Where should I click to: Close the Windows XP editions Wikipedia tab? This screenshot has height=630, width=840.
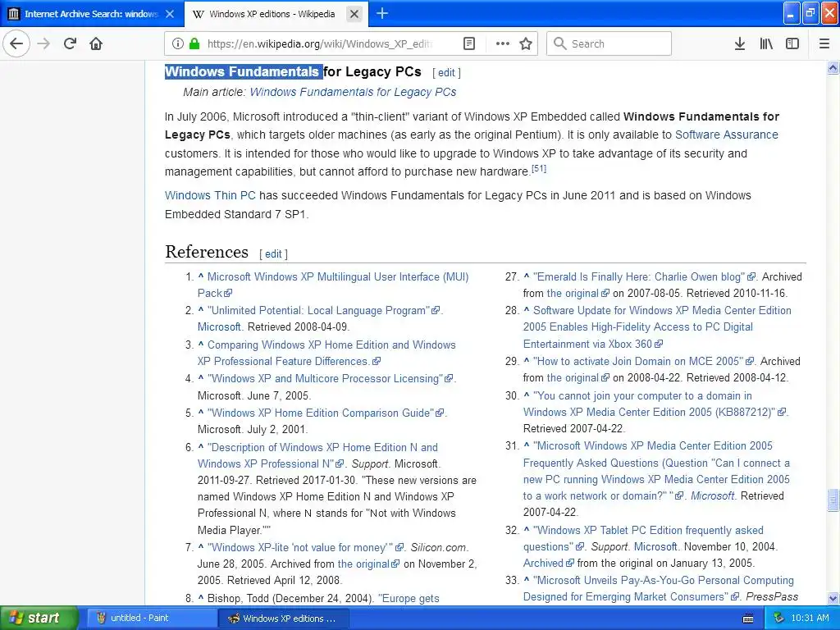[354, 14]
